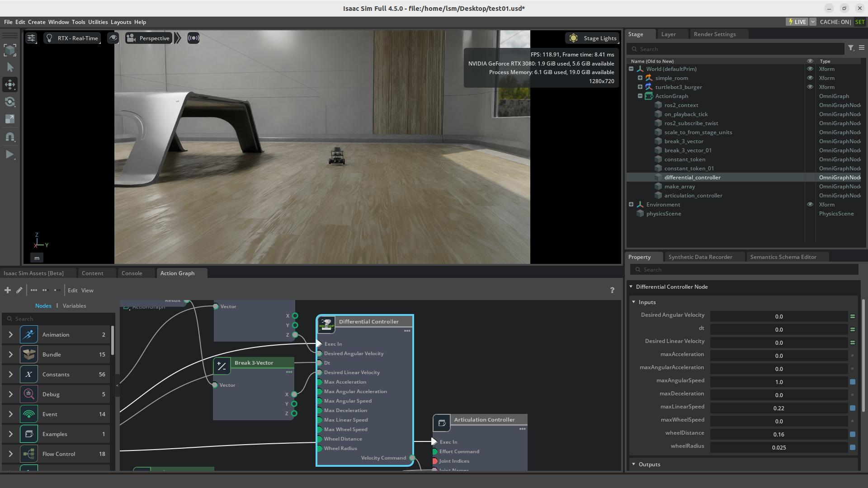Collapse the World defaultPrim tree
This screenshot has height=488, width=868.
(631, 69)
